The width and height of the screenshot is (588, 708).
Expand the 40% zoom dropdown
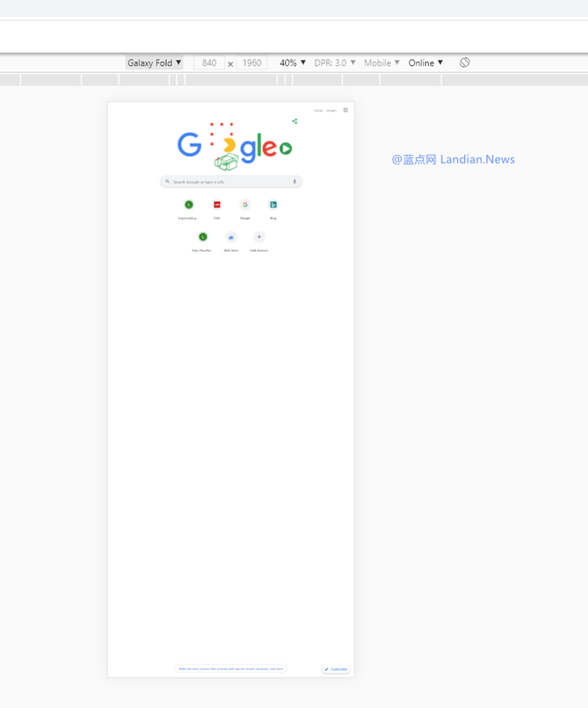click(292, 63)
